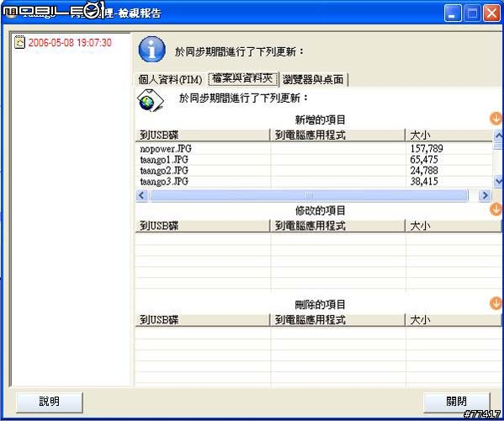The width and height of the screenshot is (504, 421).
Task: Click the 到電腦應用程式 column header in 刪除的項目
Action: [337, 320]
